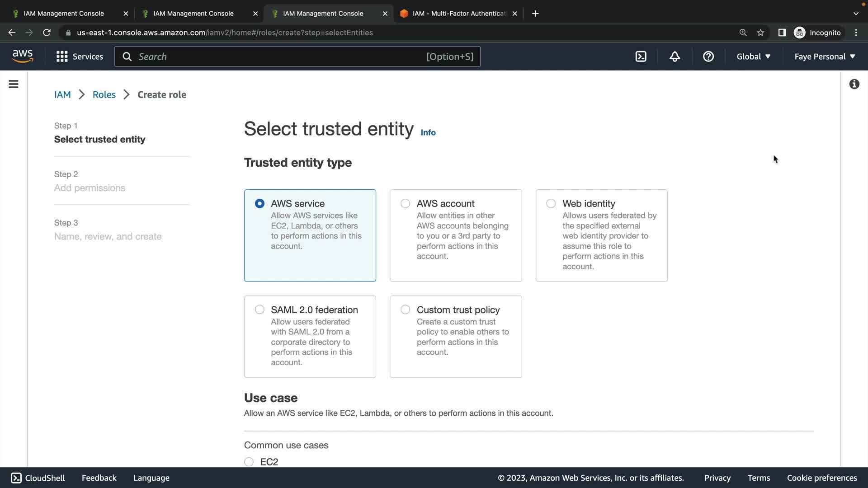This screenshot has height=488, width=868.
Task: Pick the Custom trust policy option
Action: (405, 310)
